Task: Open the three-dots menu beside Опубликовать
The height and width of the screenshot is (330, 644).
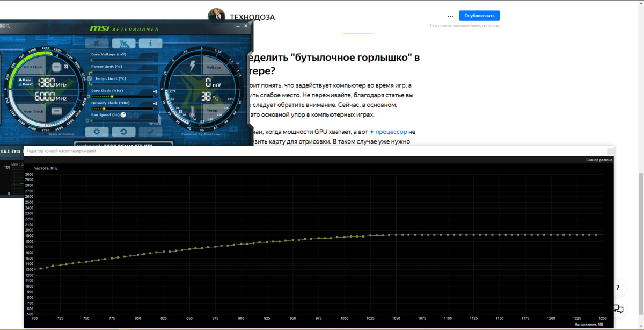Action: [x=451, y=16]
